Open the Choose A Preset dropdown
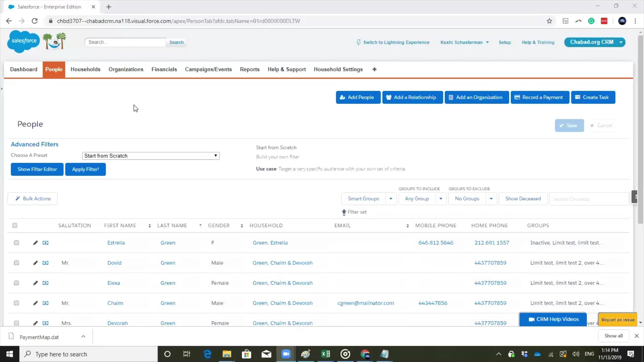644x362 pixels. (x=151, y=156)
